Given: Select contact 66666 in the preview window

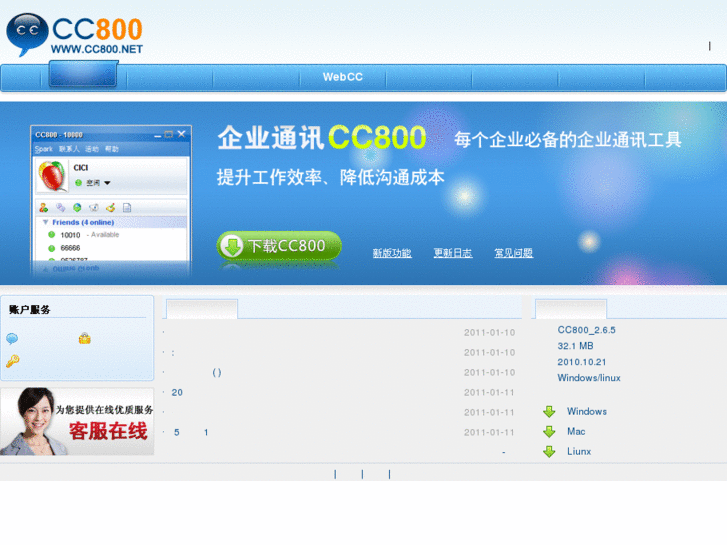Looking at the screenshot, I should 70,248.
